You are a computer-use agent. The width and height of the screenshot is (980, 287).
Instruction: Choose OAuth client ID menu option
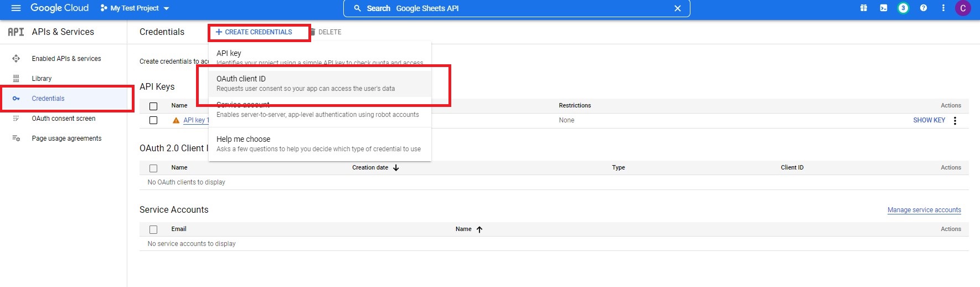tap(320, 84)
